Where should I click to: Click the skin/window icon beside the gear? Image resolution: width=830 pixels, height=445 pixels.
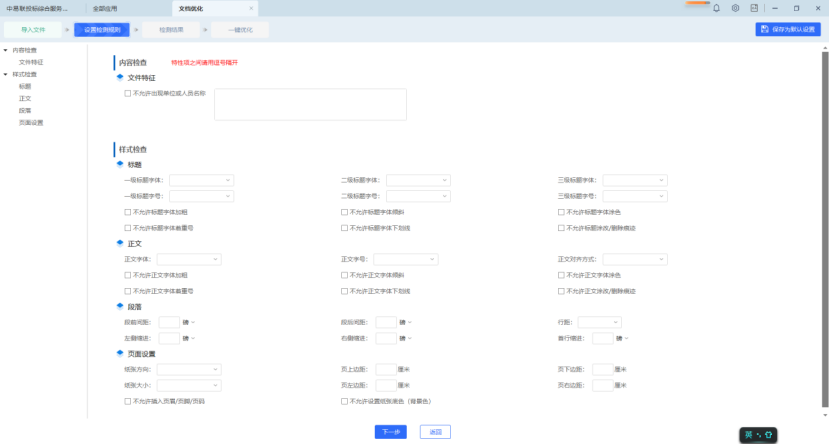[754, 8]
